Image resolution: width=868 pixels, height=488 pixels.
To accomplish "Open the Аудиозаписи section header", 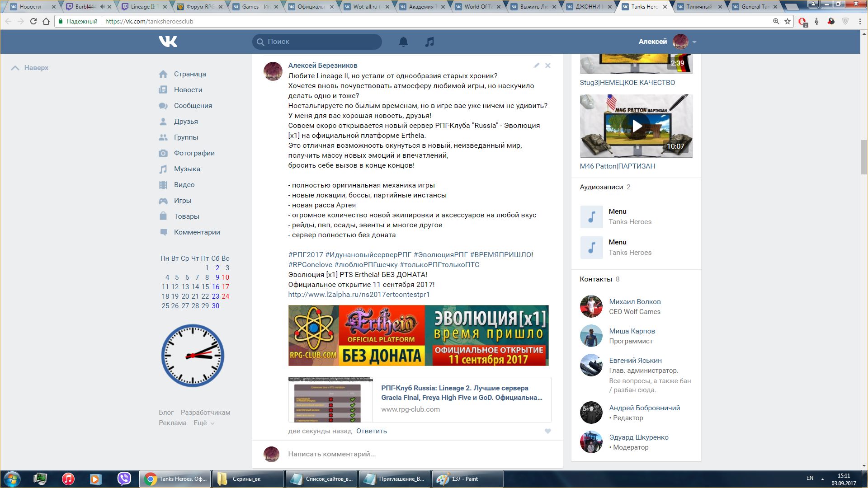I will click(601, 187).
